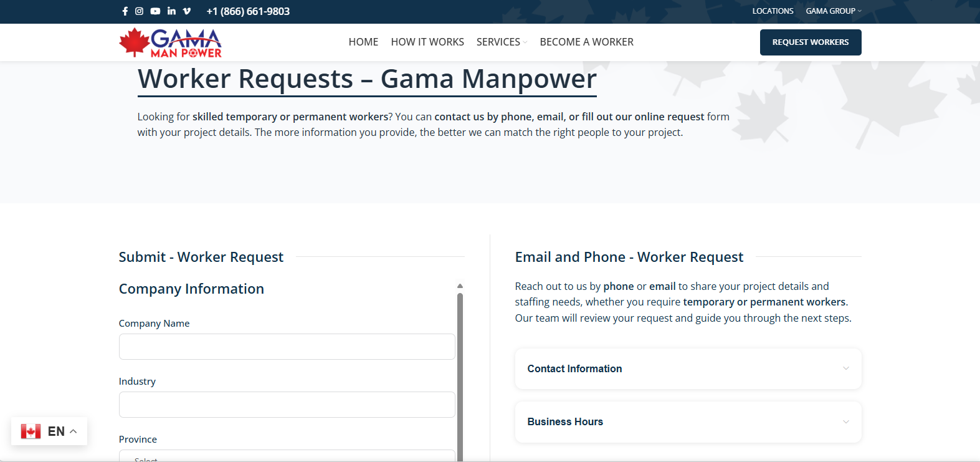Navigate to BECOME A WORKER

[x=586, y=42]
